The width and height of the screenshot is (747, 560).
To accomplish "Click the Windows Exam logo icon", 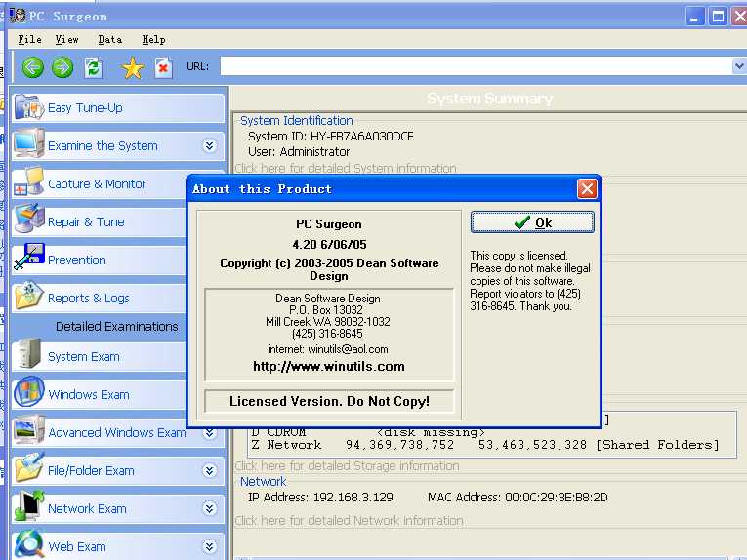I will tap(29, 392).
